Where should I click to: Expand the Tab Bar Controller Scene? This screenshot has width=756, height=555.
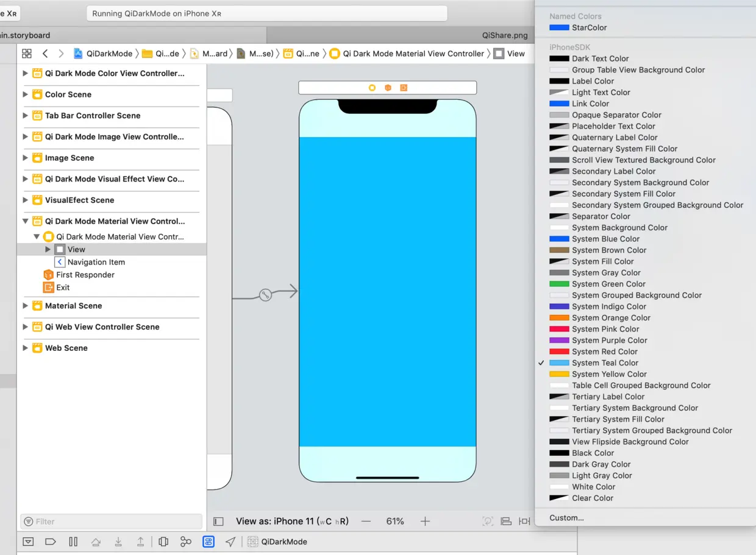click(x=25, y=115)
